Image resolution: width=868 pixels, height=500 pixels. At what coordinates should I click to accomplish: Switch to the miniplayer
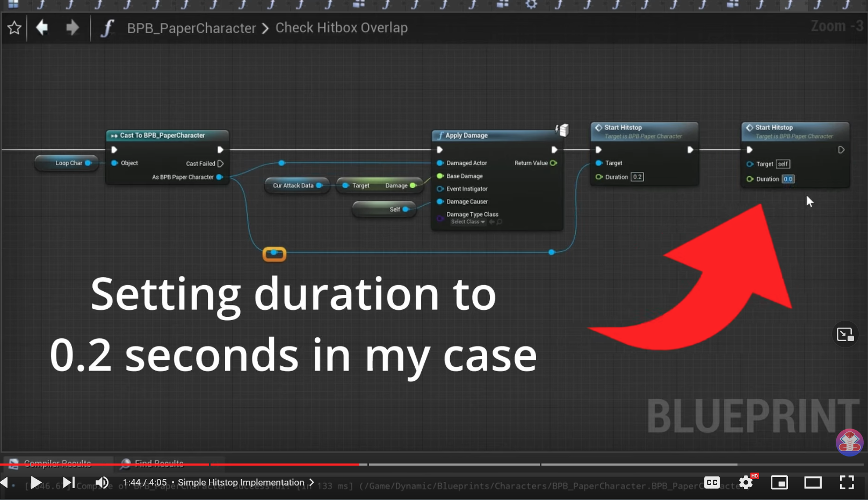tap(779, 482)
